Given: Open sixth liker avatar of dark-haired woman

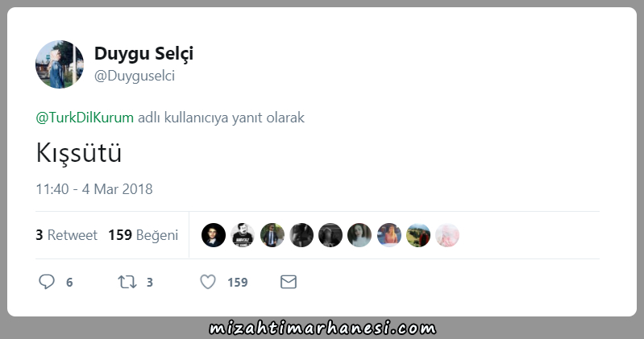Looking at the screenshot, I should point(359,235).
